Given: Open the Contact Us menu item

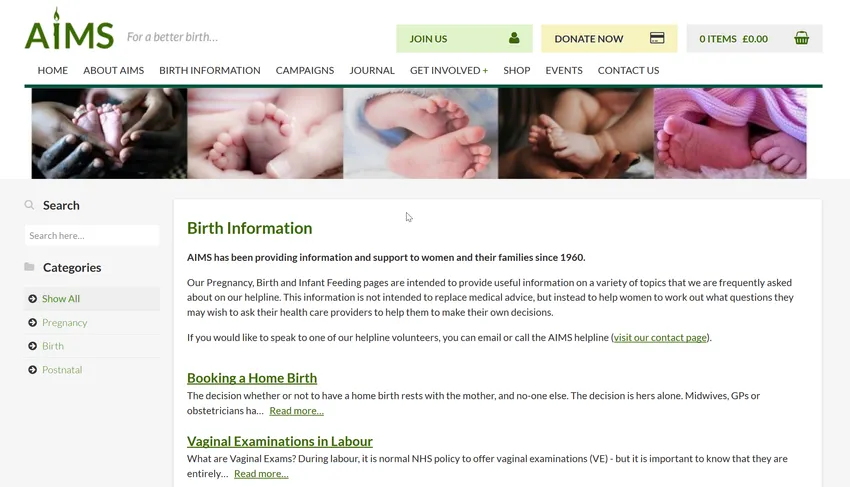Looking at the screenshot, I should tap(628, 71).
